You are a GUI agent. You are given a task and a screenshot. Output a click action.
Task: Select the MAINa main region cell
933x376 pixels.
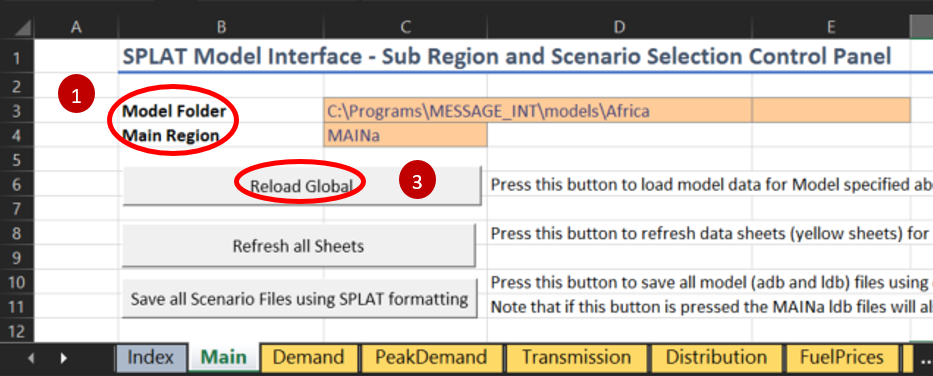pyautogui.click(x=405, y=135)
